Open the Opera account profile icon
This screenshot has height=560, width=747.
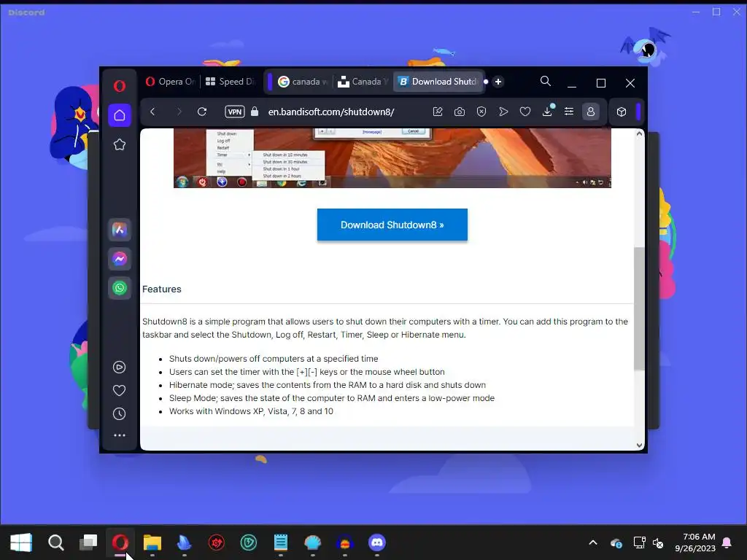591,112
